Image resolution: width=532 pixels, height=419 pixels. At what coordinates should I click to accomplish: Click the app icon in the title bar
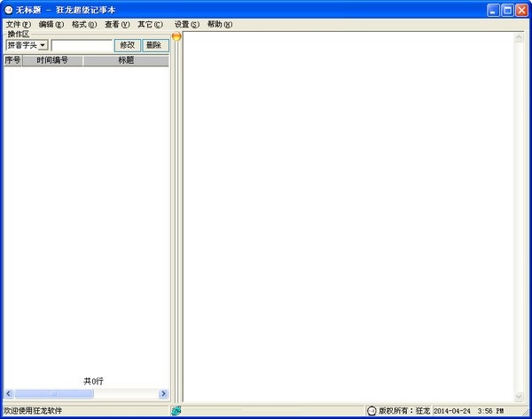point(8,10)
